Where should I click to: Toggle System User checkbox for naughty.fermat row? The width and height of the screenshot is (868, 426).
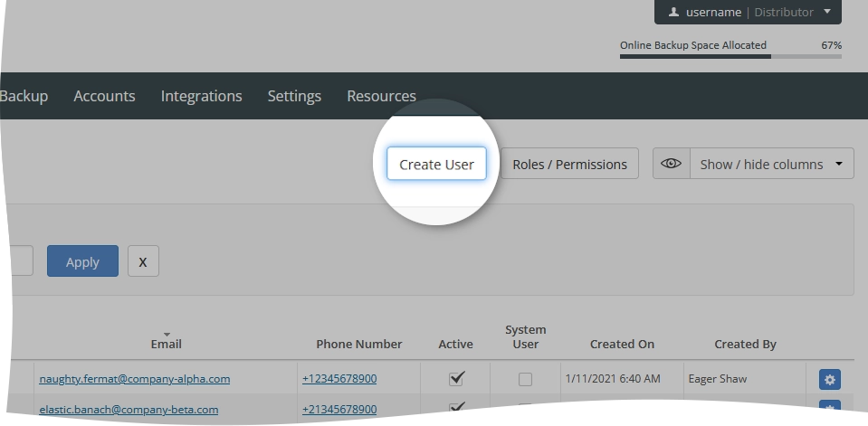(525, 379)
